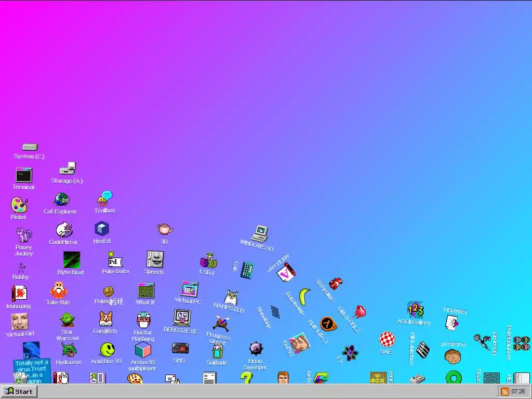Image resolution: width=532 pixels, height=399 pixels.
Task: Open the MIDI Jukebox keyboard icon
Action: pyautogui.click(x=423, y=350)
